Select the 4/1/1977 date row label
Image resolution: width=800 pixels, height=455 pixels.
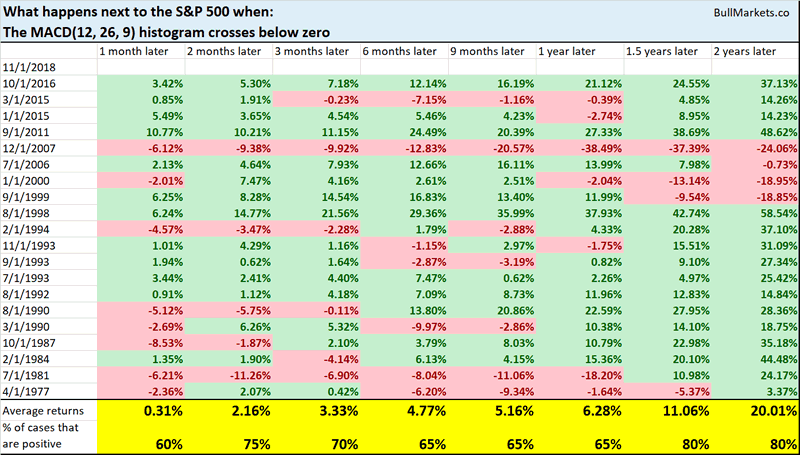click(x=24, y=391)
